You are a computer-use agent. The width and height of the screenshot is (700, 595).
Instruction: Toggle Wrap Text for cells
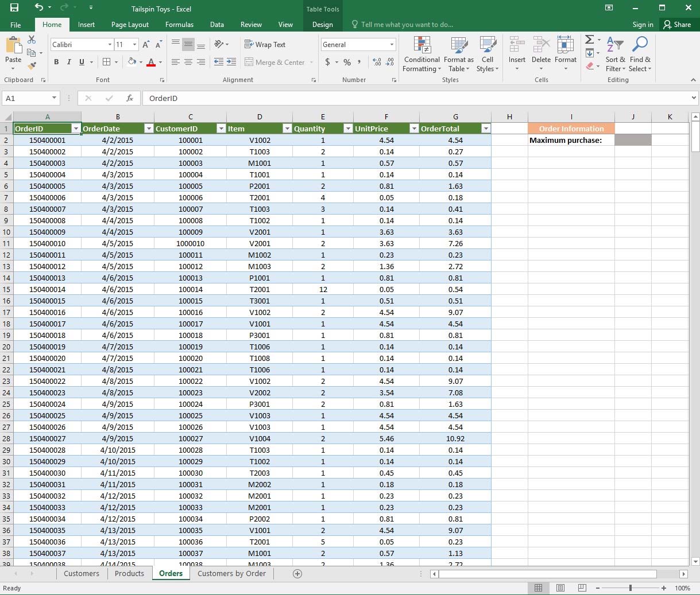click(265, 45)
